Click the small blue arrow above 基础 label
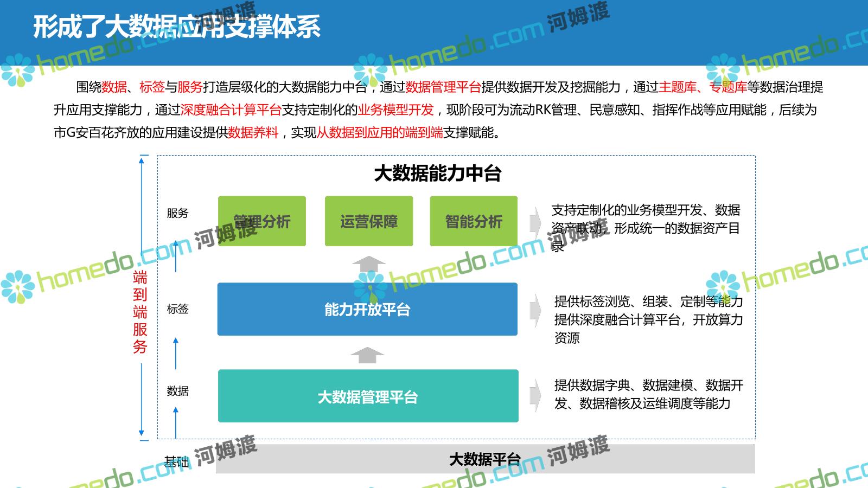 pos(175,423)
